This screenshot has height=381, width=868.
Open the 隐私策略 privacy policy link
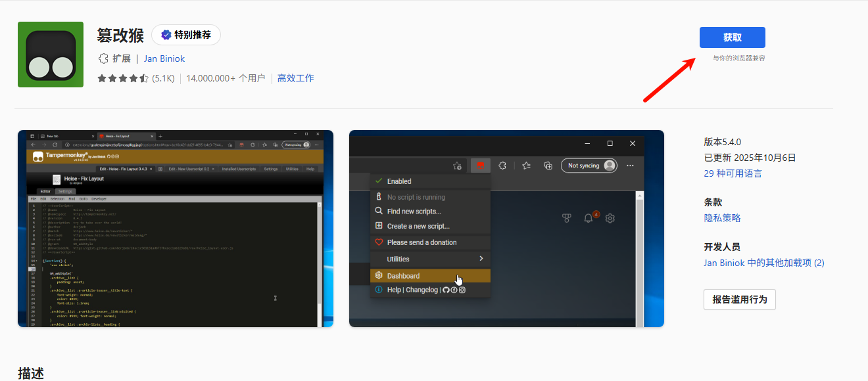pyautogui.click(x=722, y=218)
